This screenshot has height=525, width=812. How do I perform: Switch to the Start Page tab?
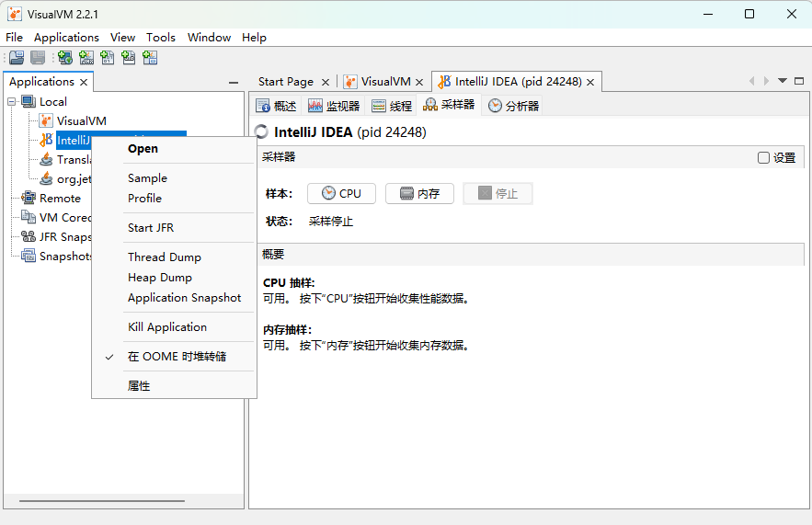[x=286, y=82]
